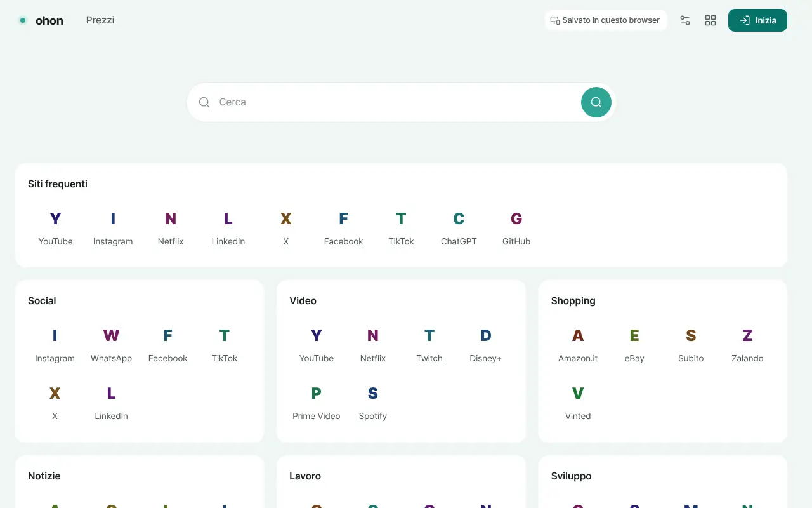The image size is (812, 508).
Task: Open YouTube in Video card
Action: (317, 345)
